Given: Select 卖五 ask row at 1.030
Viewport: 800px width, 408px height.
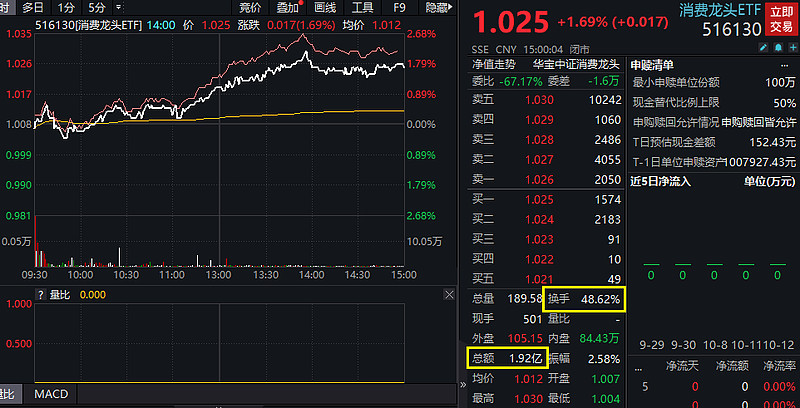Looking at the screenshot, I should 546,100.
